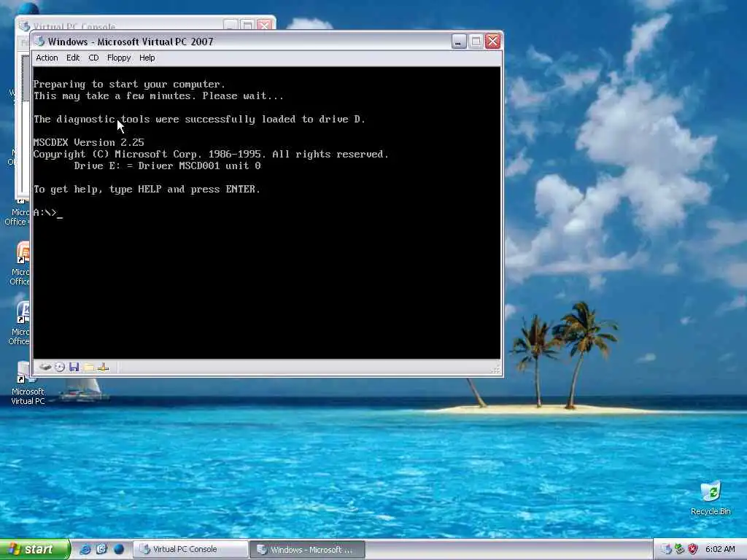Image resolution: width=747 pixels, height=560 pixels.
Task: Click the green network tray icon
Action: [679, 550]
